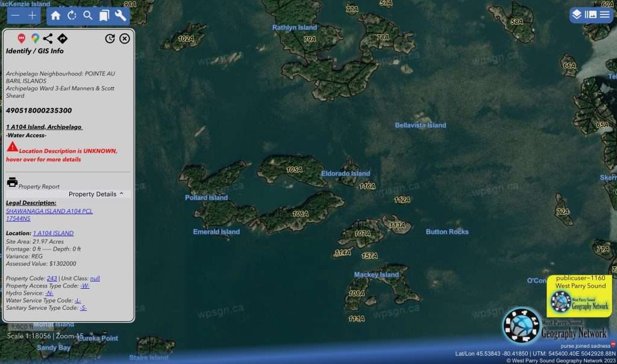The width and height of the screenshot is (617, 364).
Task: Click parcel label 112A
Action: pyautogui.click(x=402, y=200)
